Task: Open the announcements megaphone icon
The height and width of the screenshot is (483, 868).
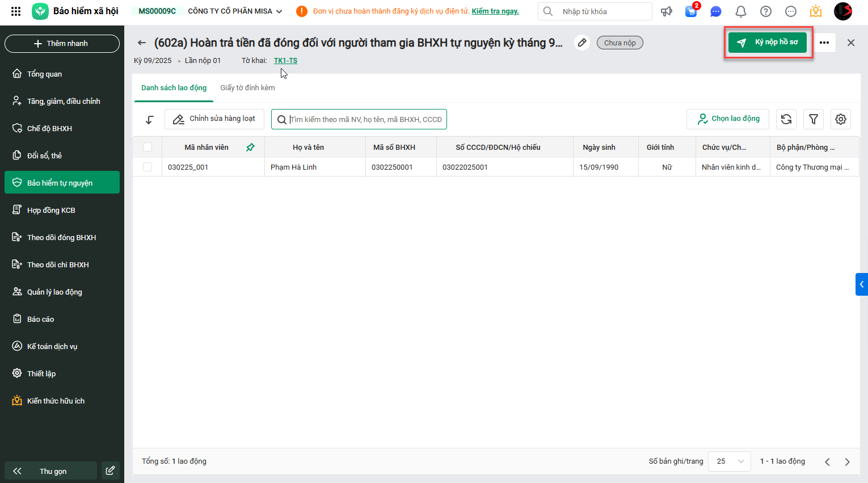Action: (667, 11)
